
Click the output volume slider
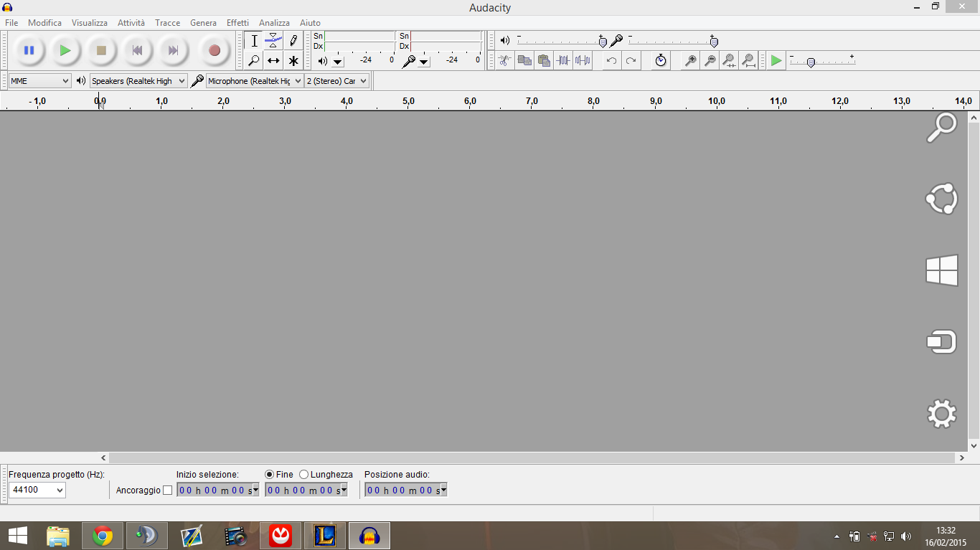[x=560, y=41]
